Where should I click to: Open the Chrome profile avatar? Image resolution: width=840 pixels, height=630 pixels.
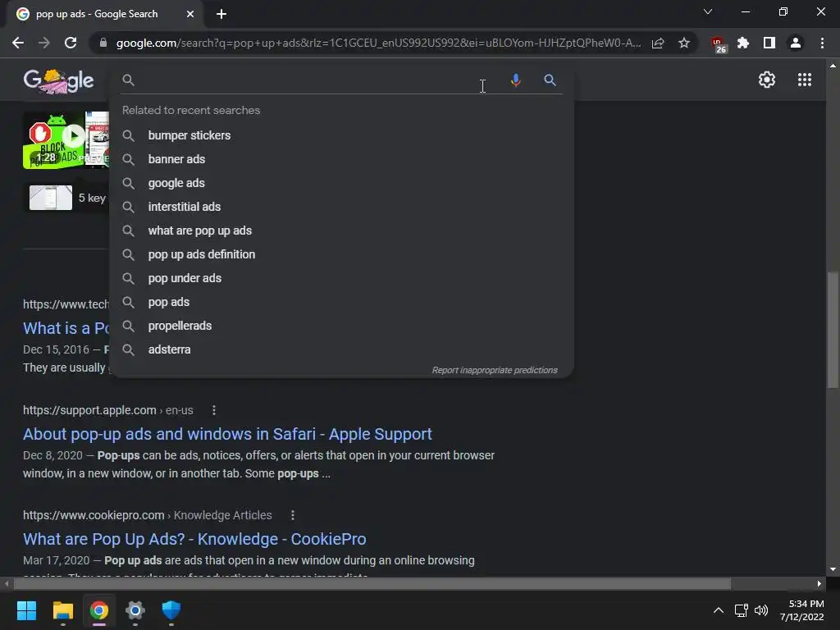pos(796,43)
